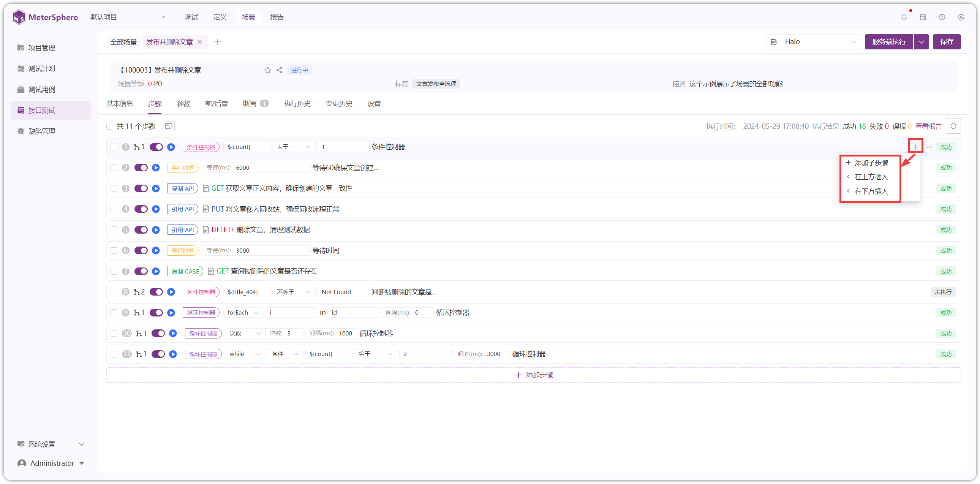
Task: Go to 定义 in the top navigation
Action: click(x=220, y=17)
